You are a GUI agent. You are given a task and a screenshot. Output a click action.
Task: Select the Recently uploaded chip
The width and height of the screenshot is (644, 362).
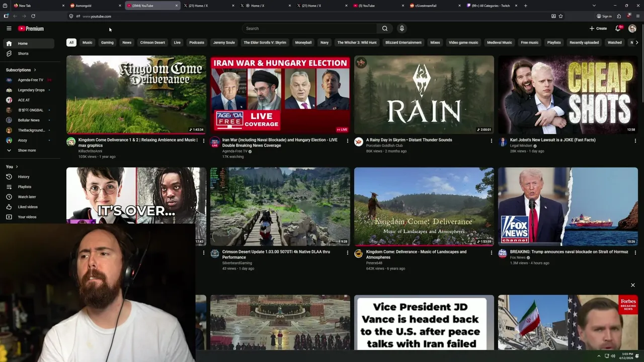pyautogui.click(x=584, y=43)
